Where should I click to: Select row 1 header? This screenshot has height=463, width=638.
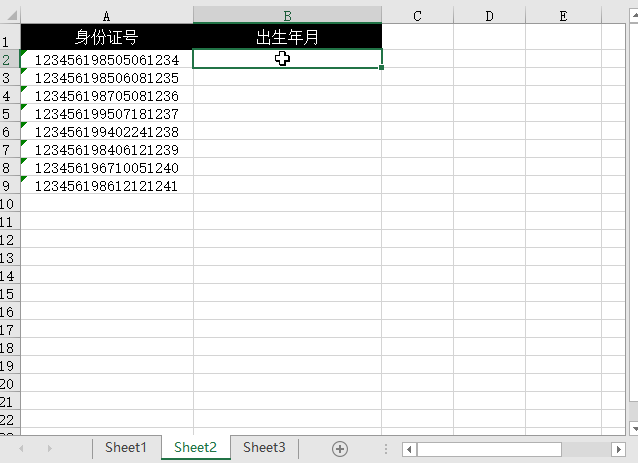[x=10, y=37]
